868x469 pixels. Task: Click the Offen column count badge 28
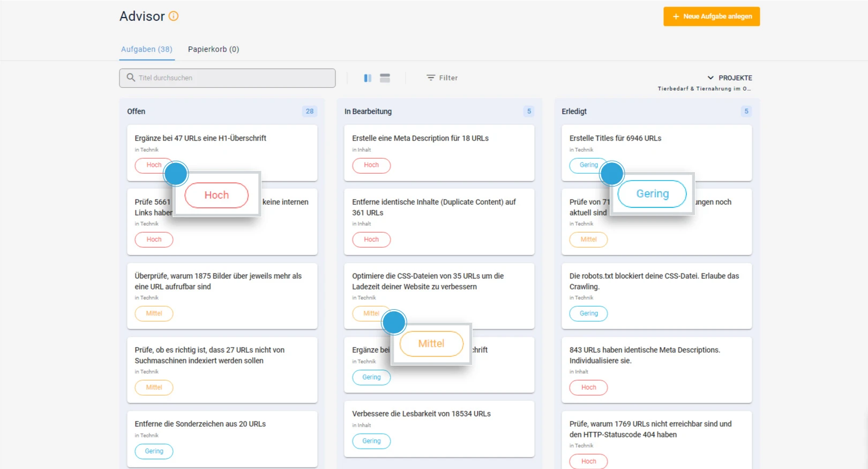point(310,111)
